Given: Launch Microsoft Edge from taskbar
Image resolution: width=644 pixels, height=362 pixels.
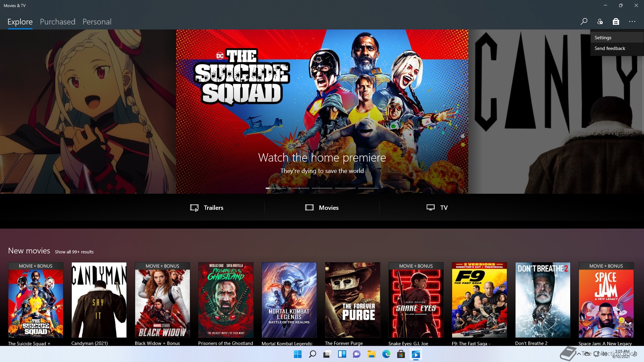Looking at the screenshot, I should [x=386, y=354].
